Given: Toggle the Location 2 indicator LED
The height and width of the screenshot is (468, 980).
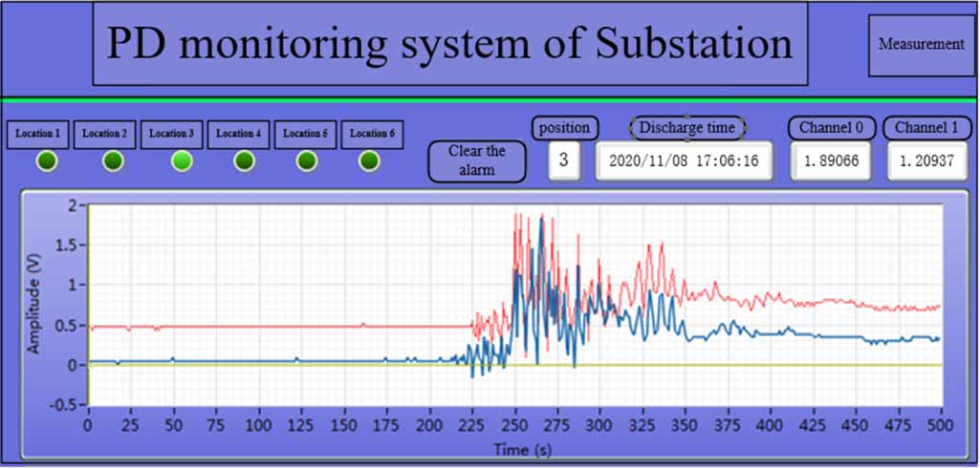Looking at the screenshot, I should pyautogui.click(x=113, y=161).
